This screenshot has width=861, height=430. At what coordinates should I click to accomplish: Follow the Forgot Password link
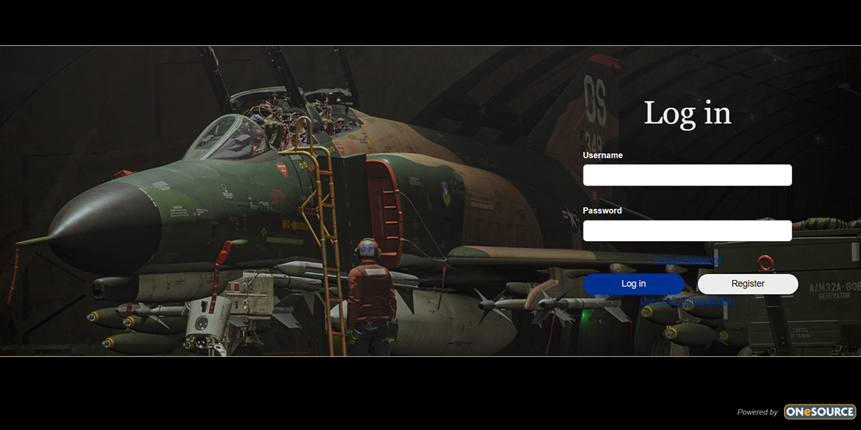(687, 260)
